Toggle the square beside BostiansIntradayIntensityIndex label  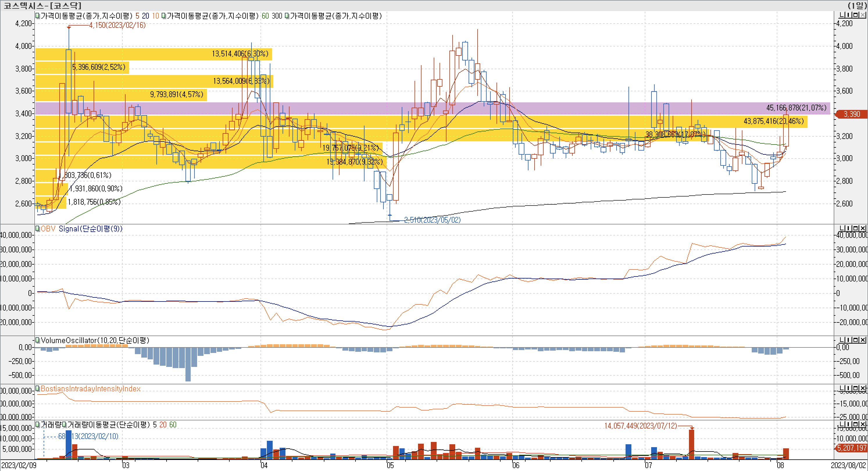coord(38,388)
